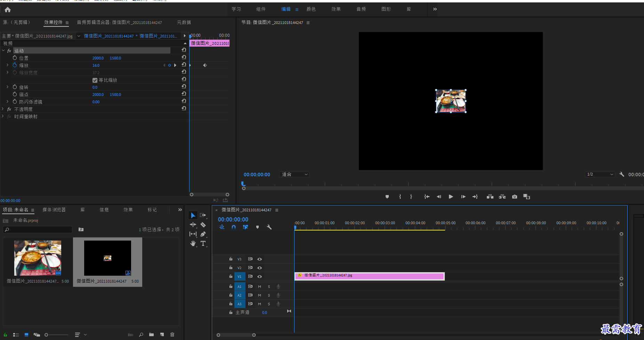Image resolution: width=644 pixels, height=340 pixels.
Task: Select the pink clip on V1 track
Action: [x=369, y=276]
